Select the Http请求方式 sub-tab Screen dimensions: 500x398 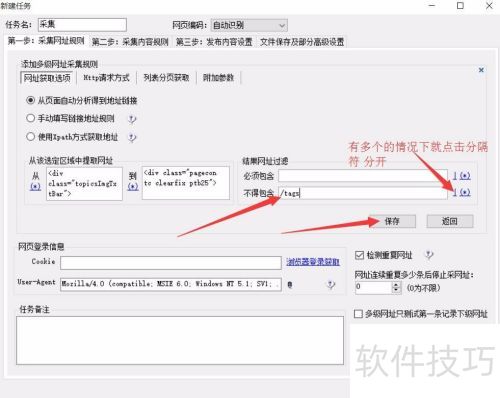pos(106,78)
